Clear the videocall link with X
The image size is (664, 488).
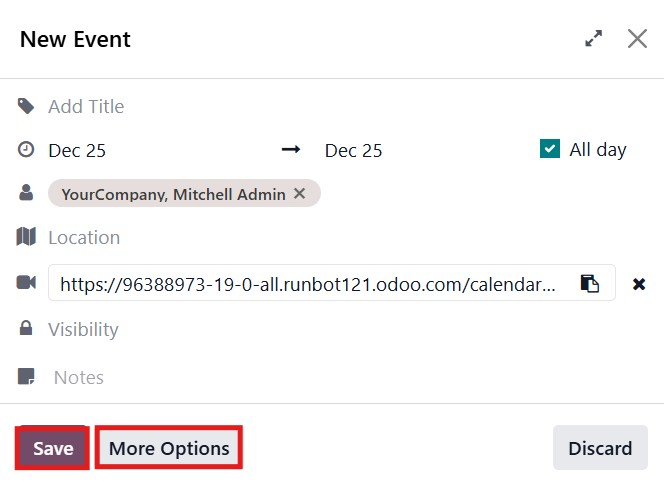[x=639, y=284]
